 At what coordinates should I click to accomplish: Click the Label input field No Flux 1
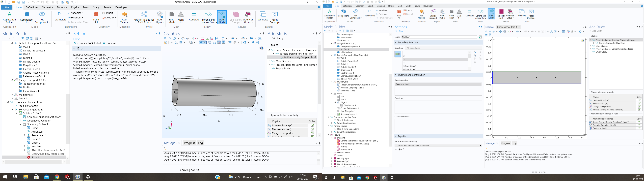pyautogui.click(x=439, y=37)
